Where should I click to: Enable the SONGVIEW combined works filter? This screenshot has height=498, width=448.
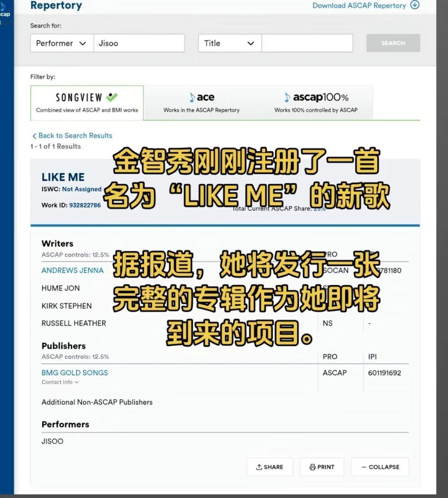tap(87, 103)
